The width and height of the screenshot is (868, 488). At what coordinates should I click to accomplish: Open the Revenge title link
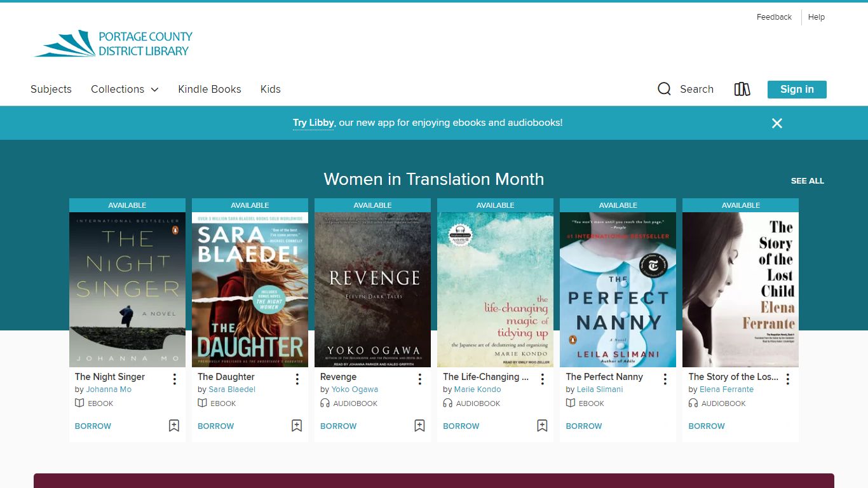(x=338, y=377)
